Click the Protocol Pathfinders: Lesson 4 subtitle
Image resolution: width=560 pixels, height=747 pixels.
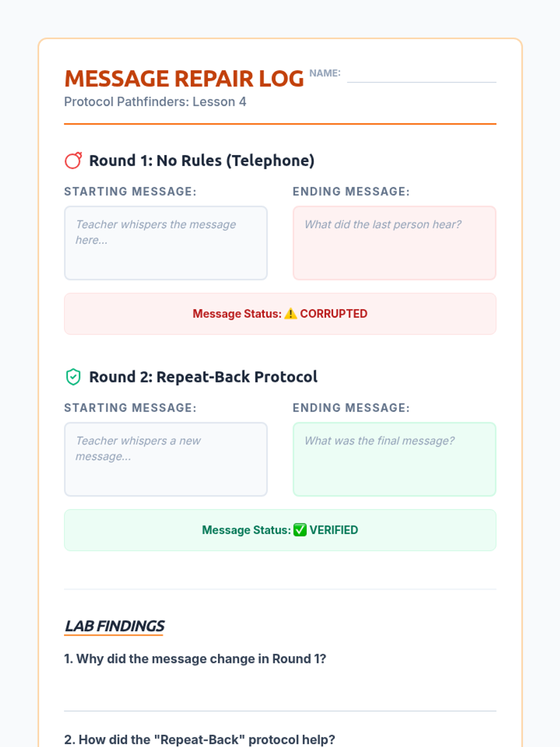155,102
